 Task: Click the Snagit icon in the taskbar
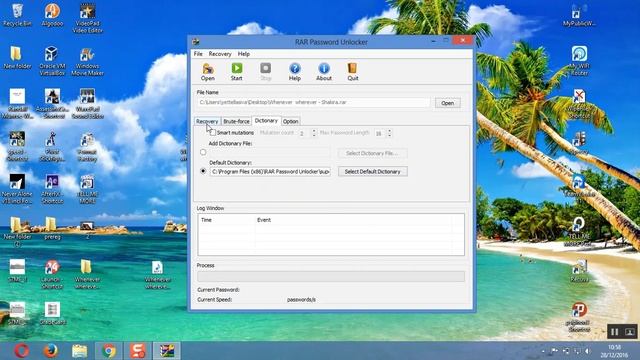[x=138, y=351]
